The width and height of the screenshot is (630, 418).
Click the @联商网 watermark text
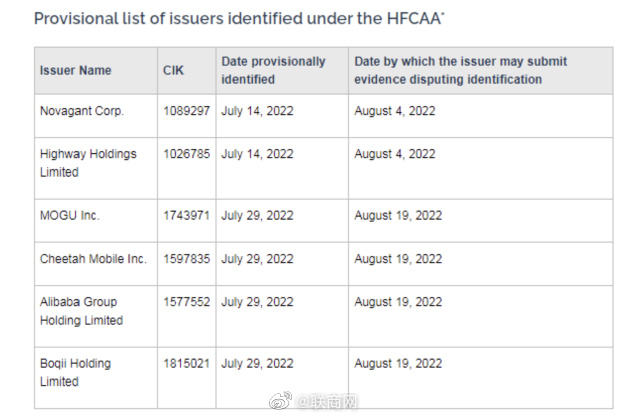pyautogui.click(x=327, y=402)
